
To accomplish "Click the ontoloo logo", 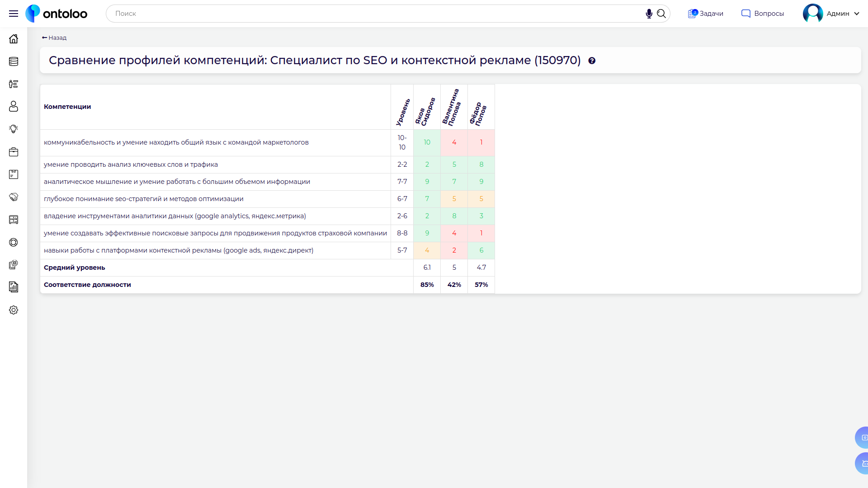I will pyautogui.click(x=57, y=14).
